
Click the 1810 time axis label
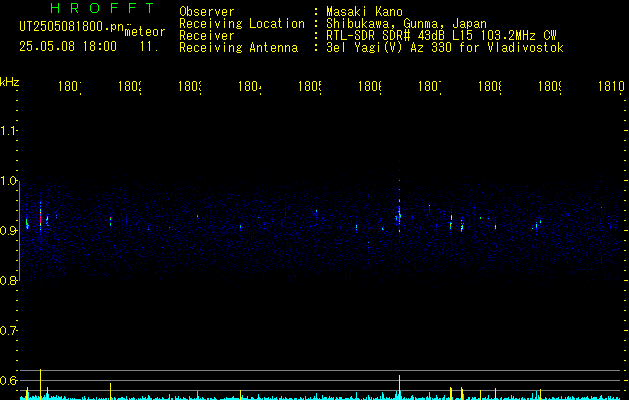611,86
